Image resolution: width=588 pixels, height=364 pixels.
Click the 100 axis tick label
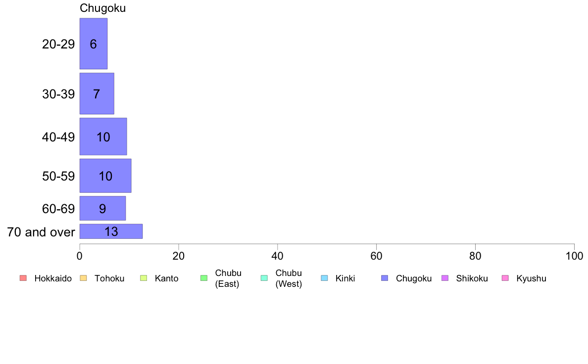point(575,256)
